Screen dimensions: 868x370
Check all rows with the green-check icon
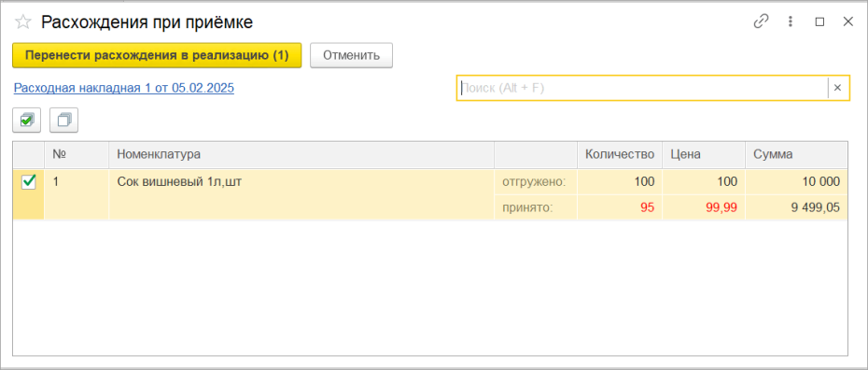coord(26,121)
